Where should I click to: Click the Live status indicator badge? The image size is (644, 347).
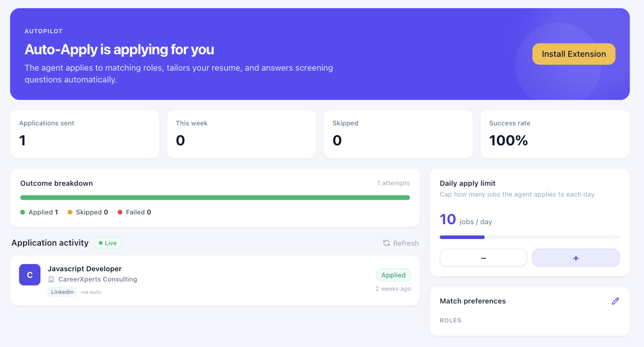(x=108, y=243)
